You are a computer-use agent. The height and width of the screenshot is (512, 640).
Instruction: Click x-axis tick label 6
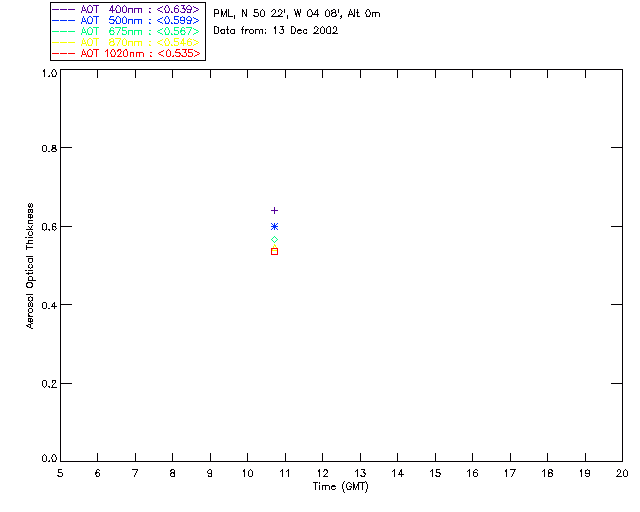tap(98, 473)
